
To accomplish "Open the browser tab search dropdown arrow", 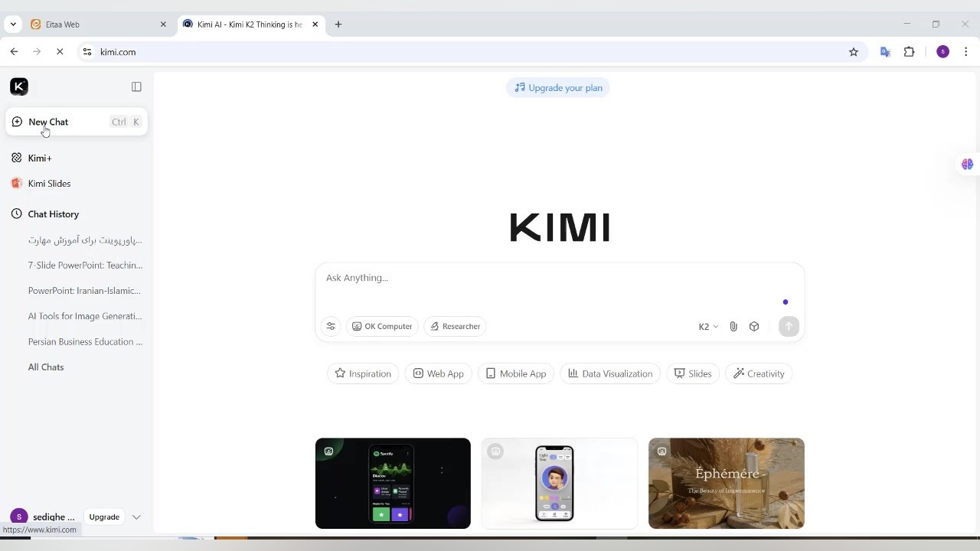I will coord(12,24).
